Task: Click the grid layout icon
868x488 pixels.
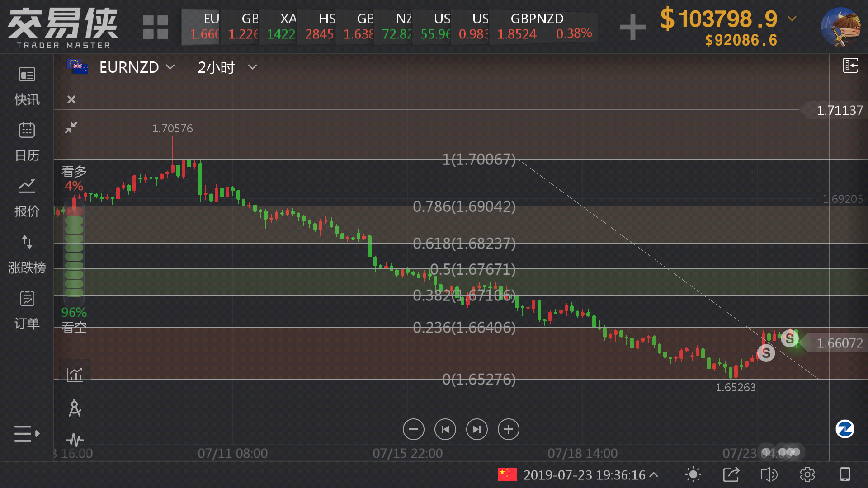Action: pyautogui.click(x=155, y=27)
